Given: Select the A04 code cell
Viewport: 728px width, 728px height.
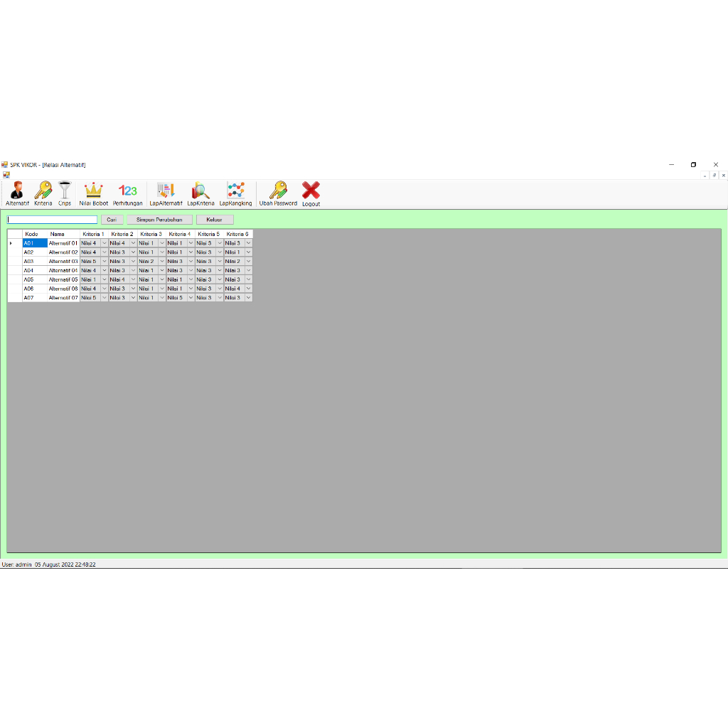Looking at the screenshot, I should coord(35,270).
